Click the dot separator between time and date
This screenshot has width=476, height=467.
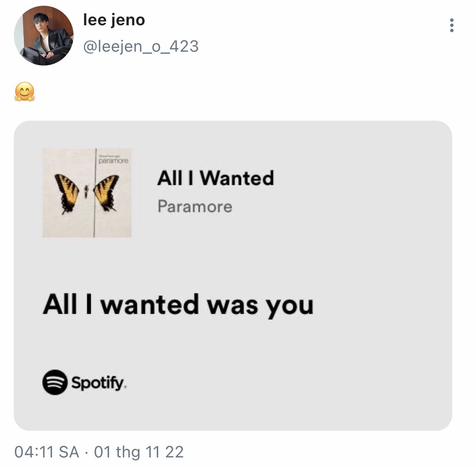pos(87,452)
